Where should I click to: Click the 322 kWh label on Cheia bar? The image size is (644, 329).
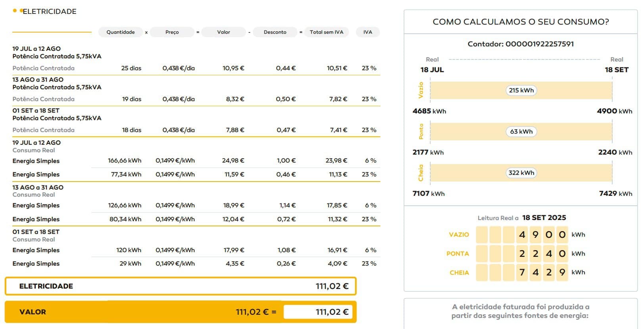521,173
